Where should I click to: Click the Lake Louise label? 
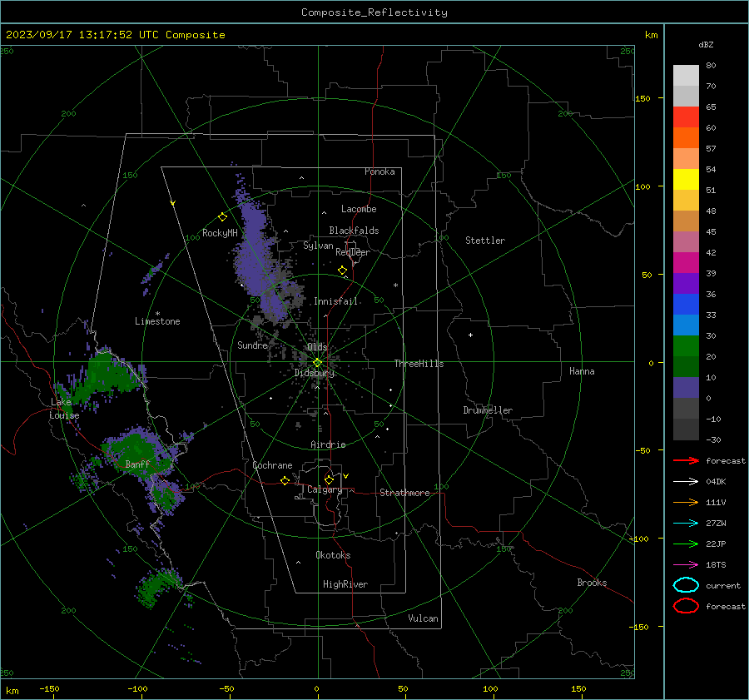(64, 409)
